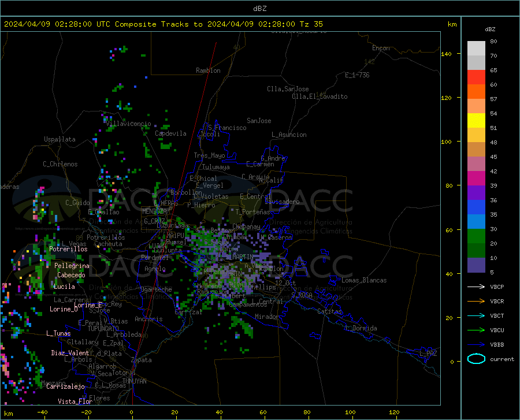Click the MENDOZA city label
The image size is (520, 420).
click(x=154, y=211)
